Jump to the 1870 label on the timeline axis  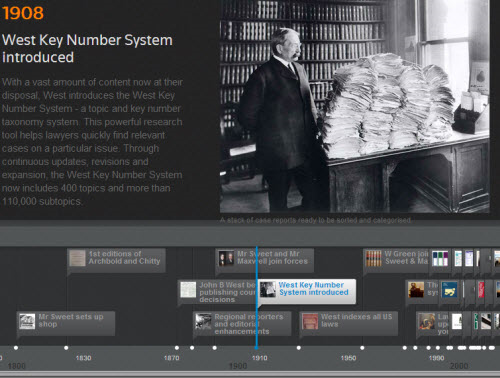171,358
